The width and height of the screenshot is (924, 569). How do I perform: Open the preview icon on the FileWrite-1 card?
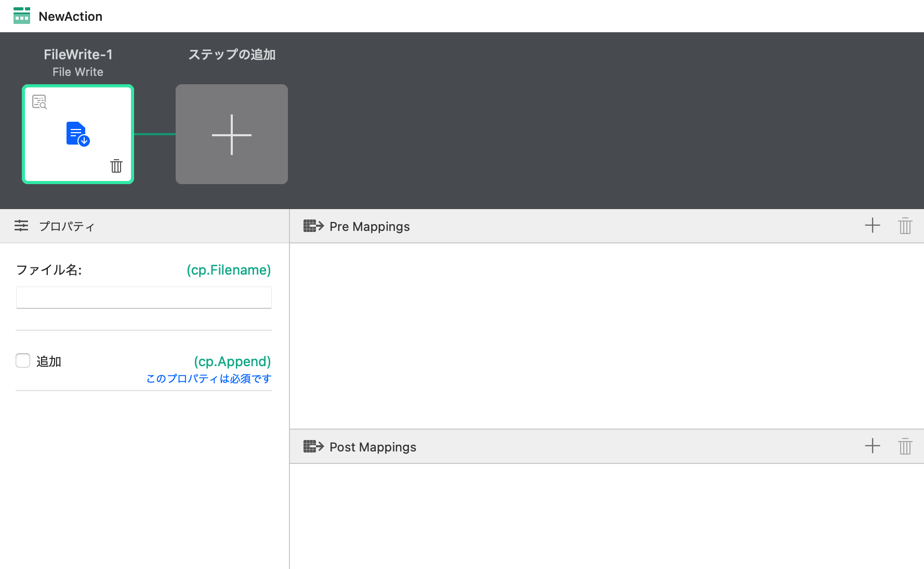click(40, 102)
